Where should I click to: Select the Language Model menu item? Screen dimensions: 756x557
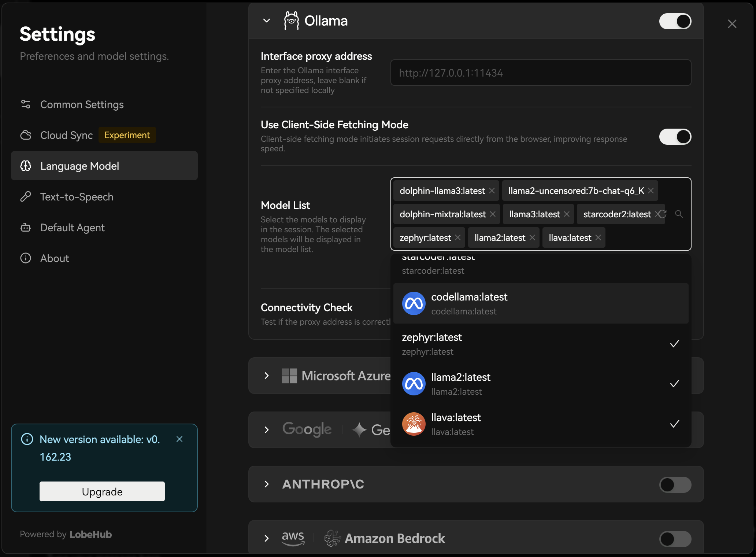point(104,166)
